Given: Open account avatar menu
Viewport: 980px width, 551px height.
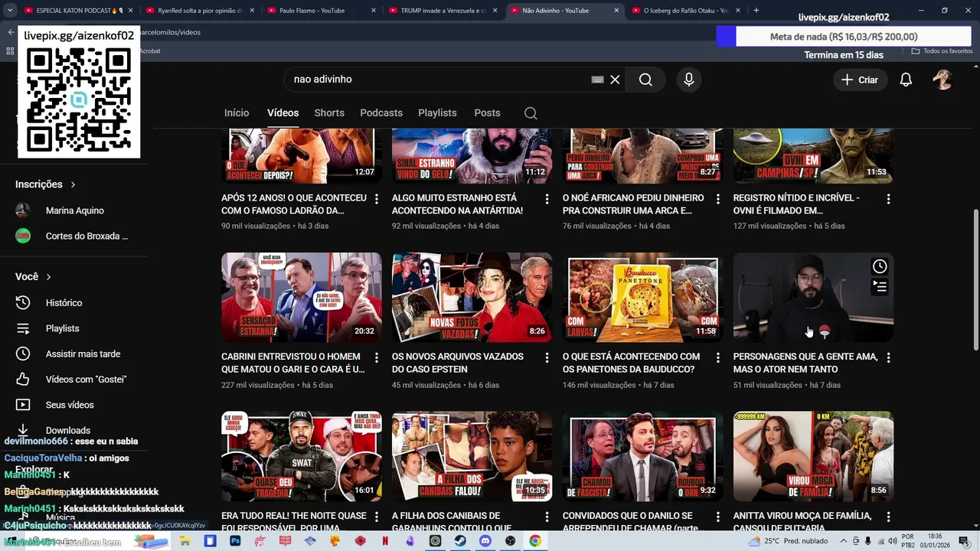Looking at the screenshot, I should click(x=942, y=80).
